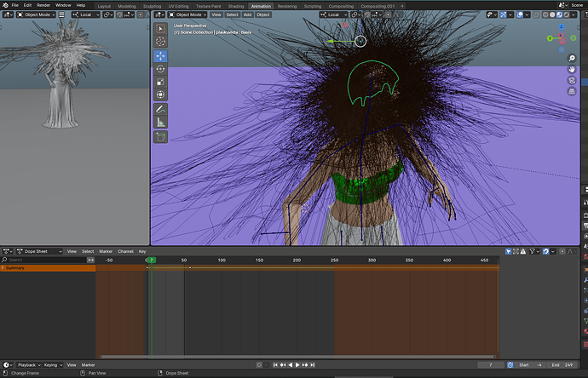
Task: Click the End frame 249 field
Action: point(562,365)
